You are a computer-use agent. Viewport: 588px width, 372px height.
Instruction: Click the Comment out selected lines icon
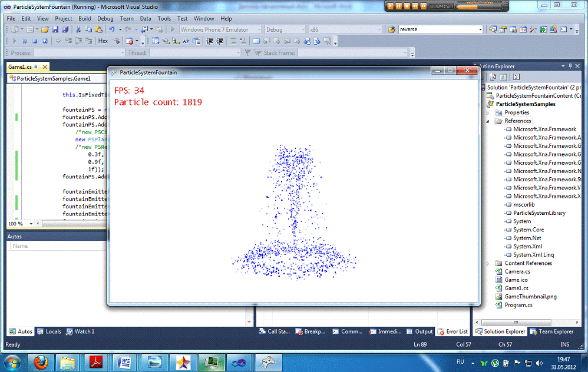[x=233, y=41]
